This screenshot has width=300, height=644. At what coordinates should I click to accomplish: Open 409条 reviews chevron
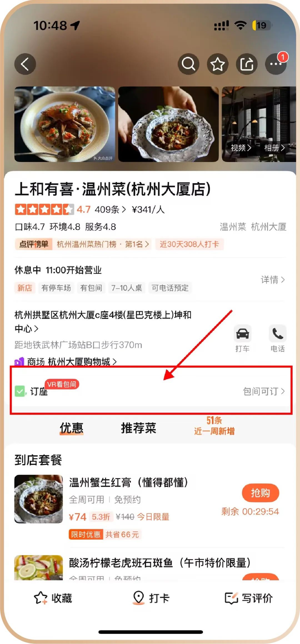[110, 209]
